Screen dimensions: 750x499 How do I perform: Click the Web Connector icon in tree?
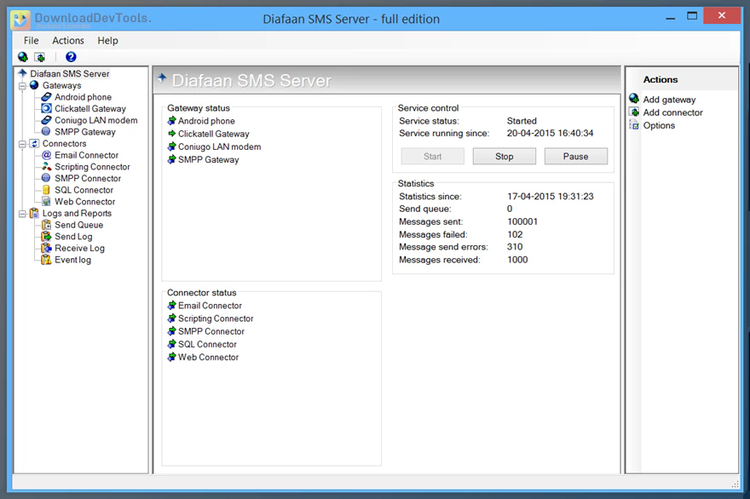(x=46, y=201)
